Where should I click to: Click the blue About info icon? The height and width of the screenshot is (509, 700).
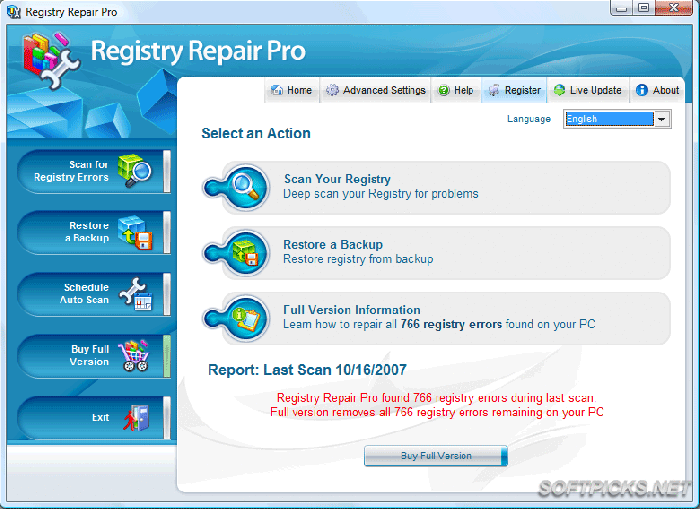click(642, 90)
